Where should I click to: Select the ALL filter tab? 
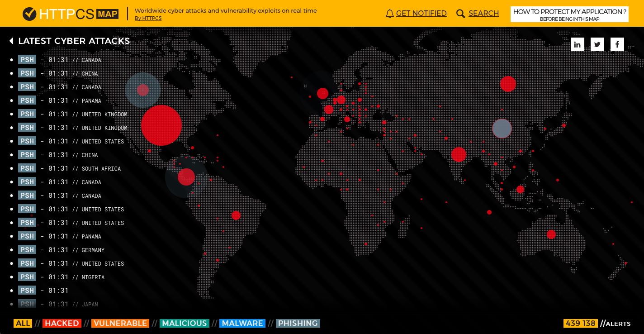pos(23,323)
